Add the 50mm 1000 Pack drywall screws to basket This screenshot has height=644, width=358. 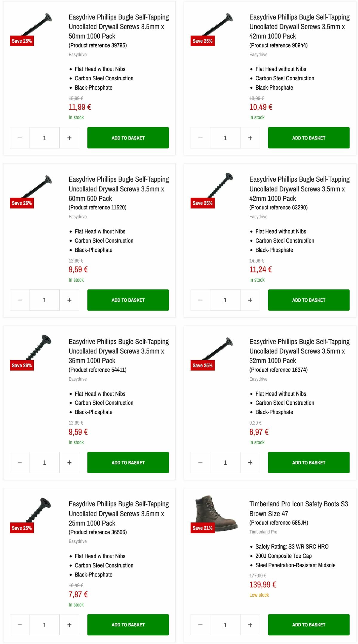tap(128, 137)
